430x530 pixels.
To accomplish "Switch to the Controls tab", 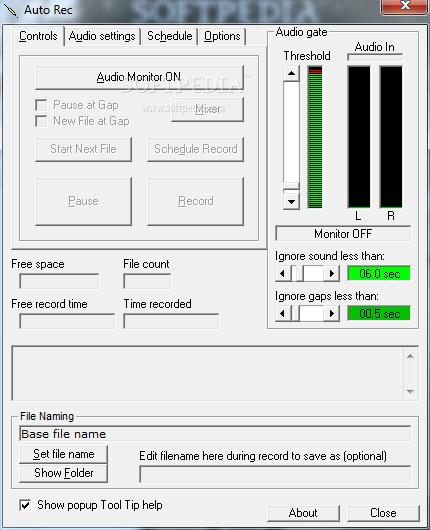I will tap(38, 36).
